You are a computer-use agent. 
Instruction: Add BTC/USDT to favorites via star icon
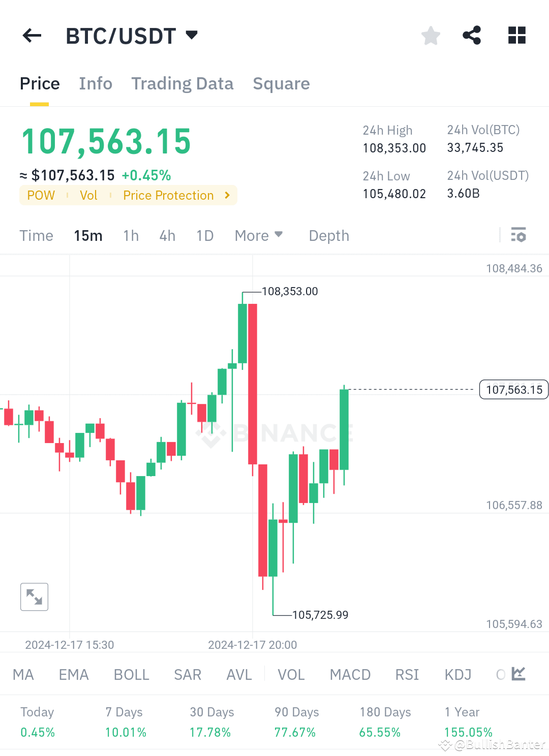(431, 35)
